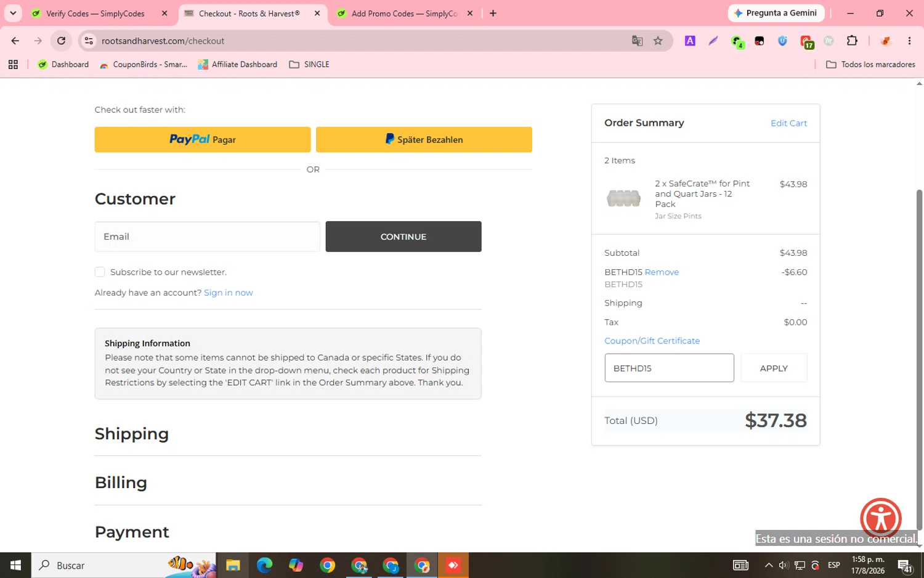924x578 pixels.
Task: Open the purple 'A' extension
Action: (690, 41)
